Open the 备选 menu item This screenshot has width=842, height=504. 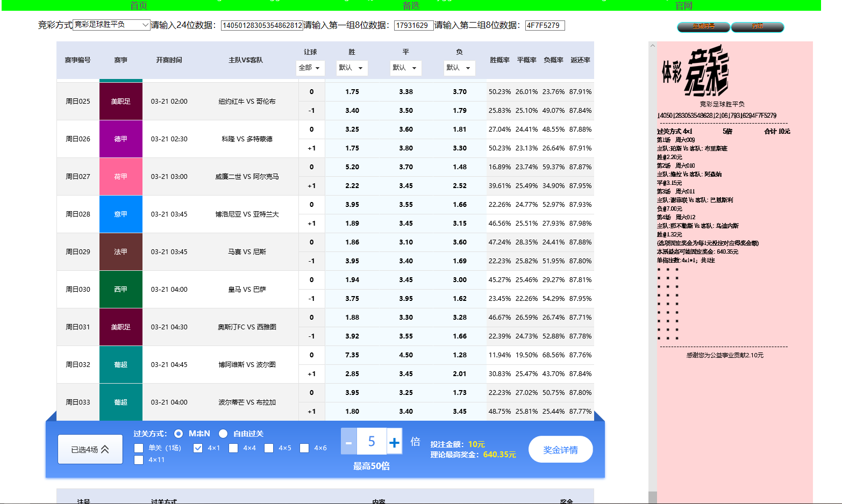pos(411,5)
